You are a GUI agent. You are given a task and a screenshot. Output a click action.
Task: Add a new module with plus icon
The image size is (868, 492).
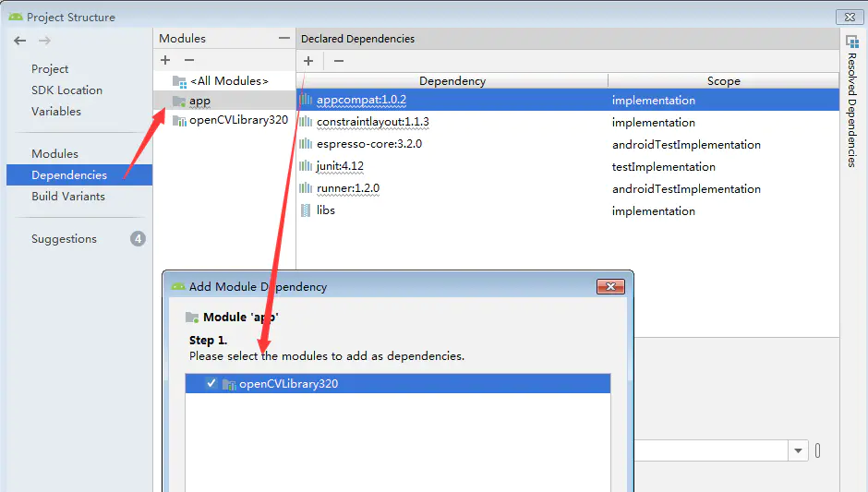coord(165,60)
